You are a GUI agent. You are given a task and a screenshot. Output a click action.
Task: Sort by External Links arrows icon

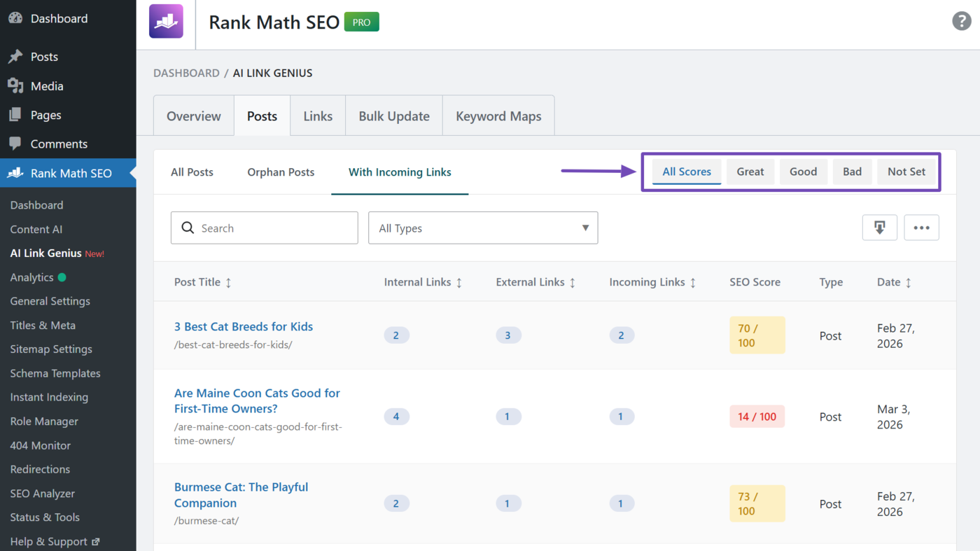[x=573, y=282]
